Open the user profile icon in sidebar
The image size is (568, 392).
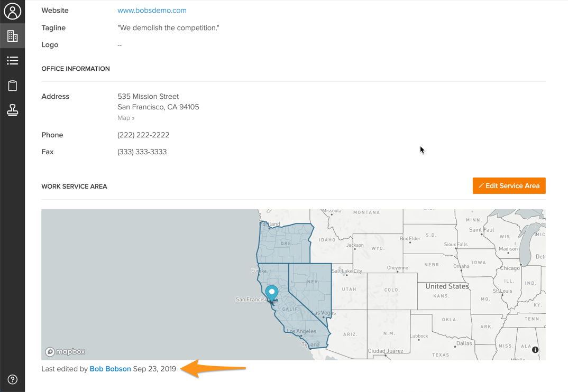[12, 11]
